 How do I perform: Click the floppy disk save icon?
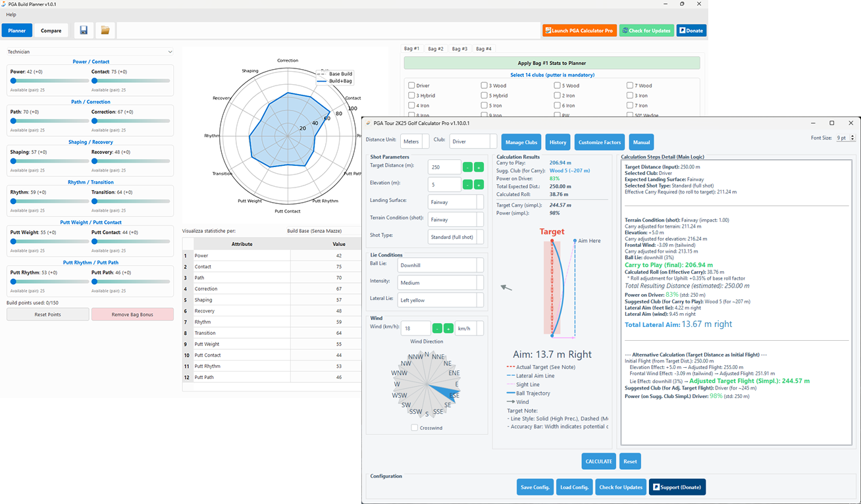[x=84, y=30]
